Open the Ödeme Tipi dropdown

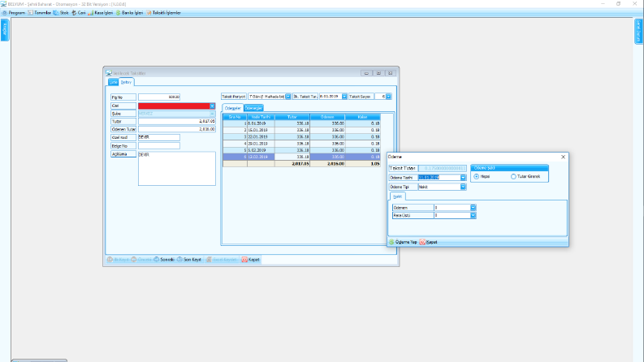tap(463, 187)
